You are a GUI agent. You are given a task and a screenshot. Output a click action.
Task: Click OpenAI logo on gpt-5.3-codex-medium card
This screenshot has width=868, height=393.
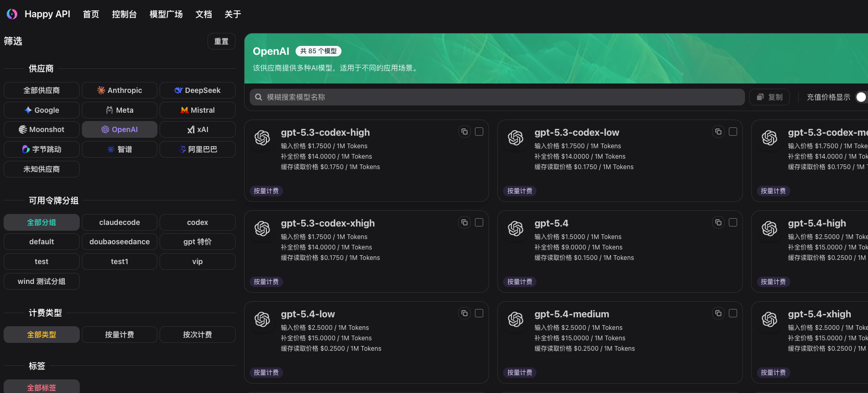pyautogui.click(x=769, y=138)
